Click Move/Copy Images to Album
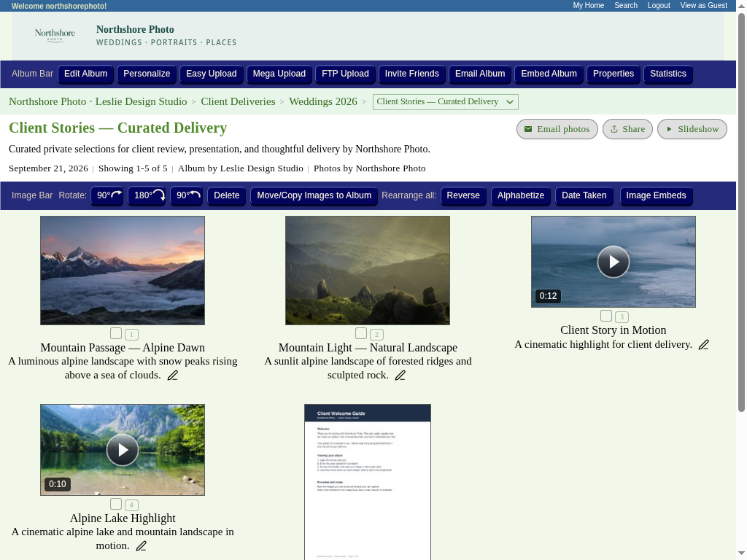This screenshot has width=747, height=560. (314, 195)
